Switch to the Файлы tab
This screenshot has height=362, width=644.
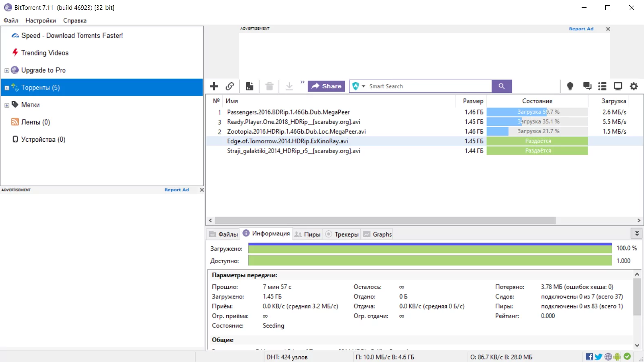(223, 234)
